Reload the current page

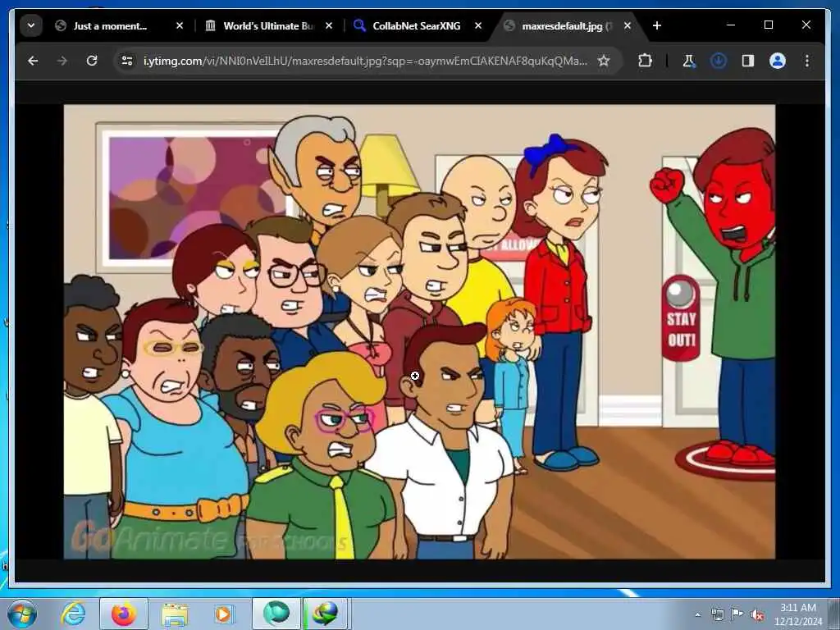click(x=92, y=61)
